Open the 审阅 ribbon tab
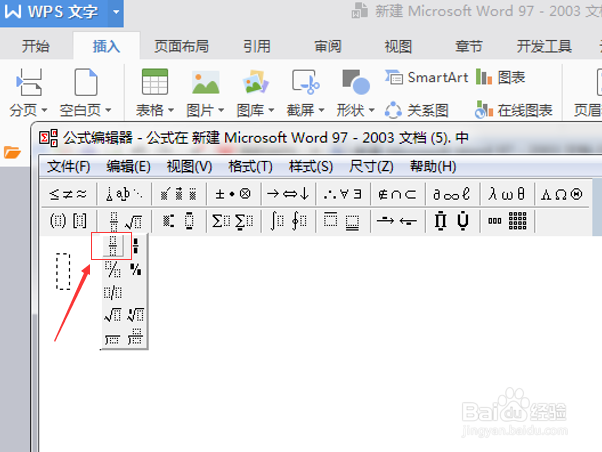Image resolution: width=602 pixels, height=452 pixels. coord(327,46)
